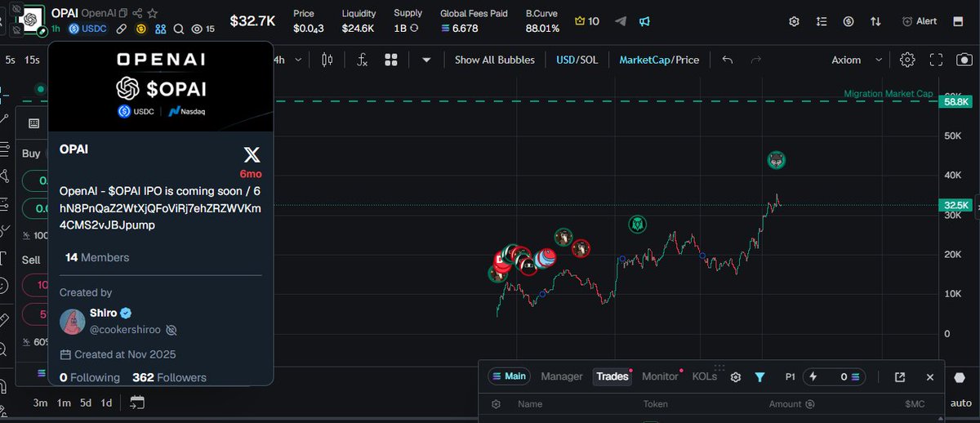This screenshot has width=980, height=423.
Task: Open header settings hexagon gear icon
Action: click(794, 21)
